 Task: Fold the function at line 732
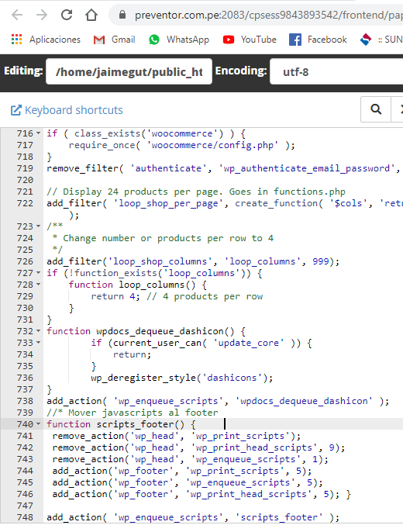click(38, 331)
